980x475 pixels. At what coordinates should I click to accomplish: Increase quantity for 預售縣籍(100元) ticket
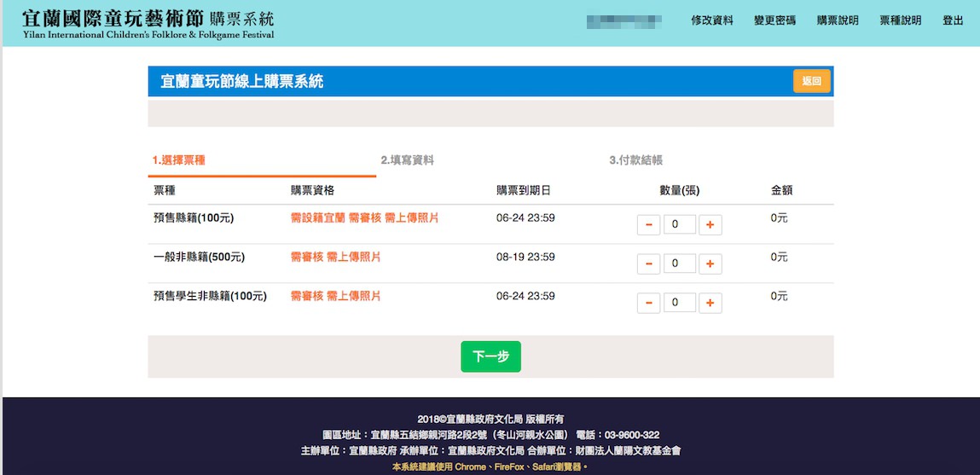click(710, 225)
